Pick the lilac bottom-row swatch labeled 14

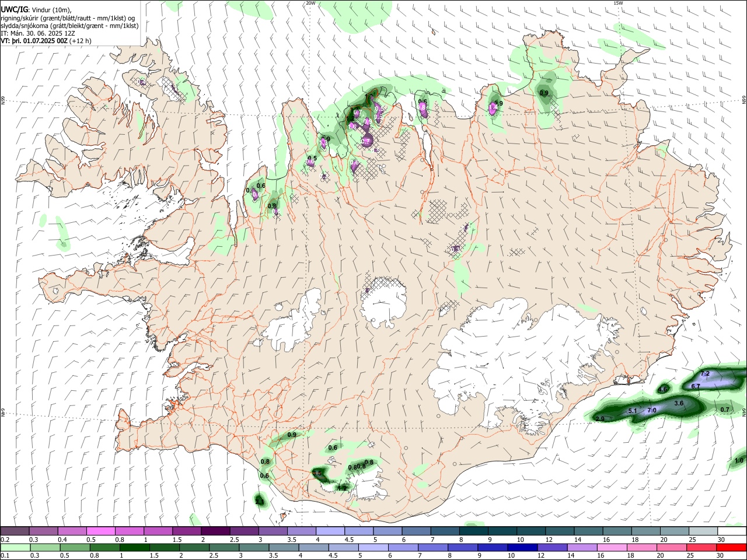tap(582, 548)
